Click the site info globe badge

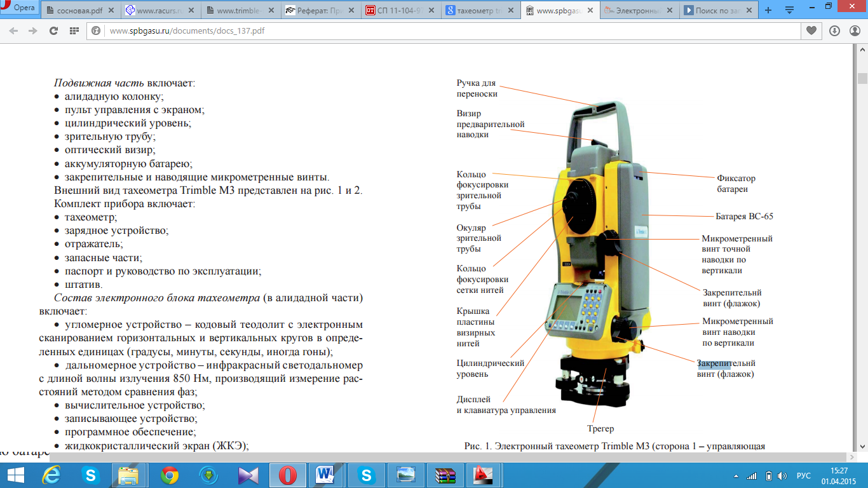[x=97, y=30]
